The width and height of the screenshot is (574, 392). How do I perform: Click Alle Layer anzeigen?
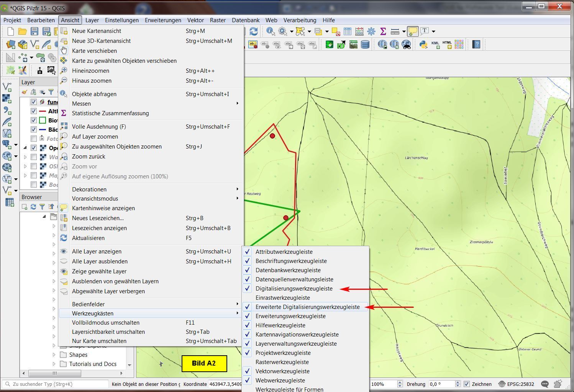(97, 252)
